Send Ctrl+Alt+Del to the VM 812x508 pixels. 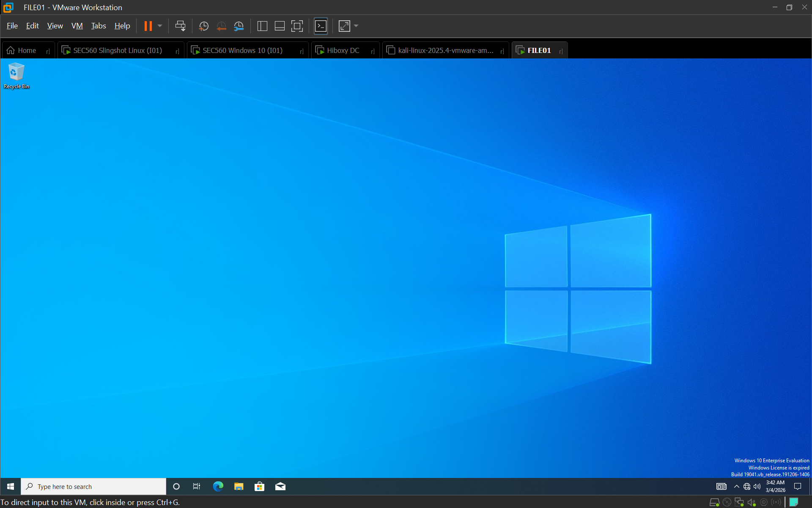180,26
